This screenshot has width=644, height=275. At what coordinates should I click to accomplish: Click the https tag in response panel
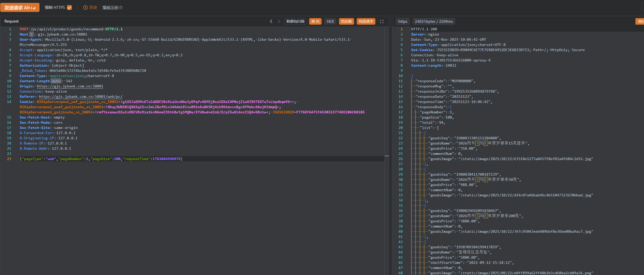point(403,22)
